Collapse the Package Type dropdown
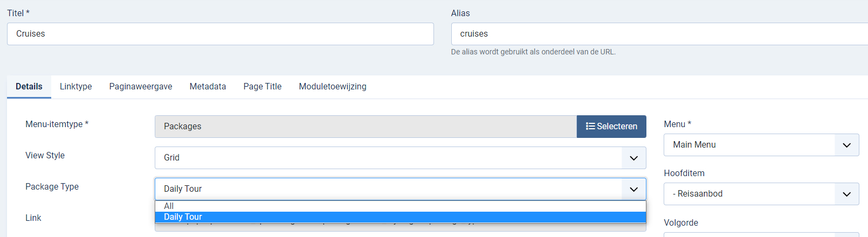This screenshot has height=237, width=868. pos(388,189)
